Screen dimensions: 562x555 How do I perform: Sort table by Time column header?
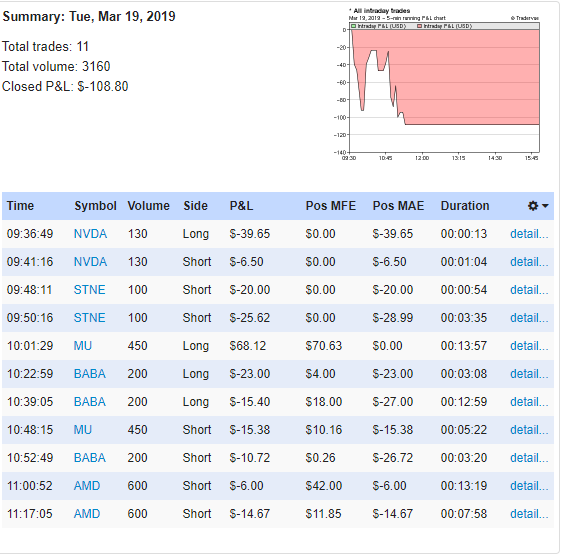point(20,206)
